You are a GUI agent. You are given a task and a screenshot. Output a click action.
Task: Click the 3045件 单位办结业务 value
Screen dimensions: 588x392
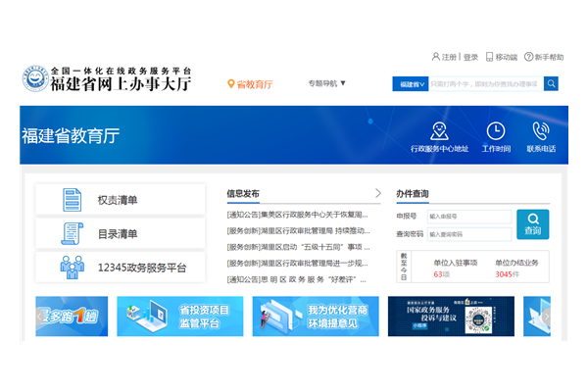point(507,274)
